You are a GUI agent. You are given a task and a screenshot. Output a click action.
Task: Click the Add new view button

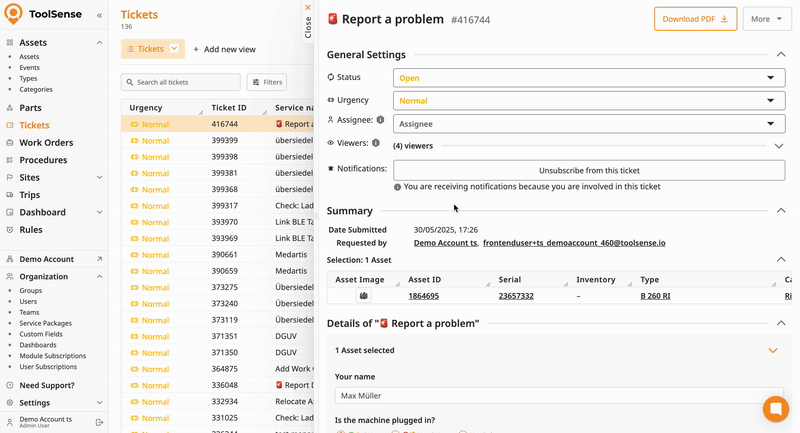click(x=224, y=49)
